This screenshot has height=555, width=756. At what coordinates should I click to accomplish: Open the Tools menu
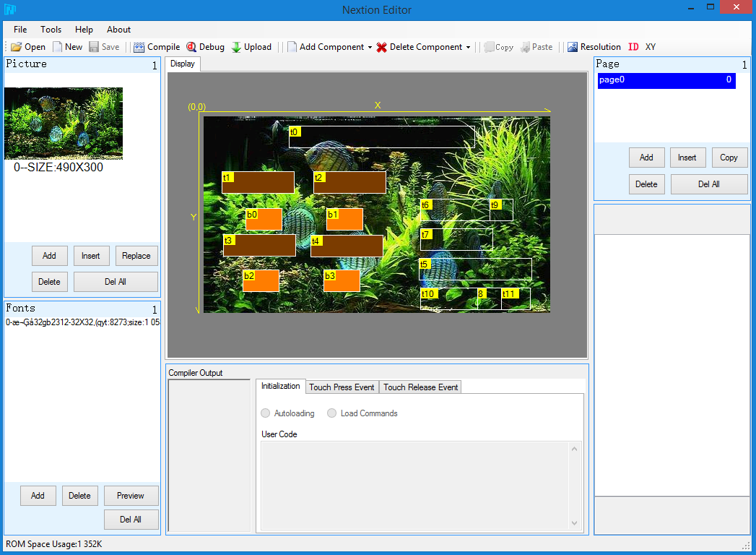51,30
